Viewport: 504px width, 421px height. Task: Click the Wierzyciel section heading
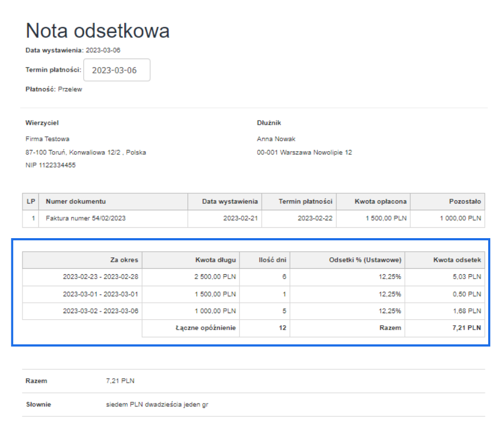[42, 123]
